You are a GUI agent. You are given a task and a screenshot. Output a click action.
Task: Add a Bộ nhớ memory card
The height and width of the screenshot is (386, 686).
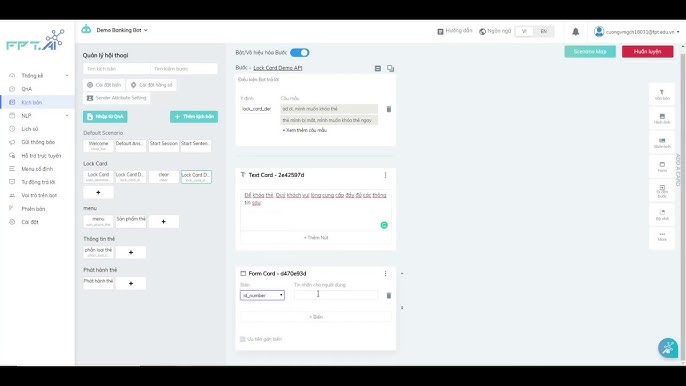(662, 215)
